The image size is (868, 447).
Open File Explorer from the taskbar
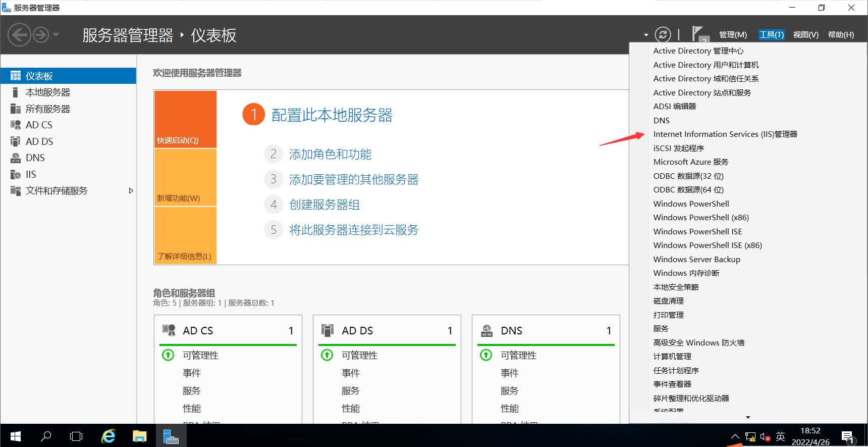140,436
